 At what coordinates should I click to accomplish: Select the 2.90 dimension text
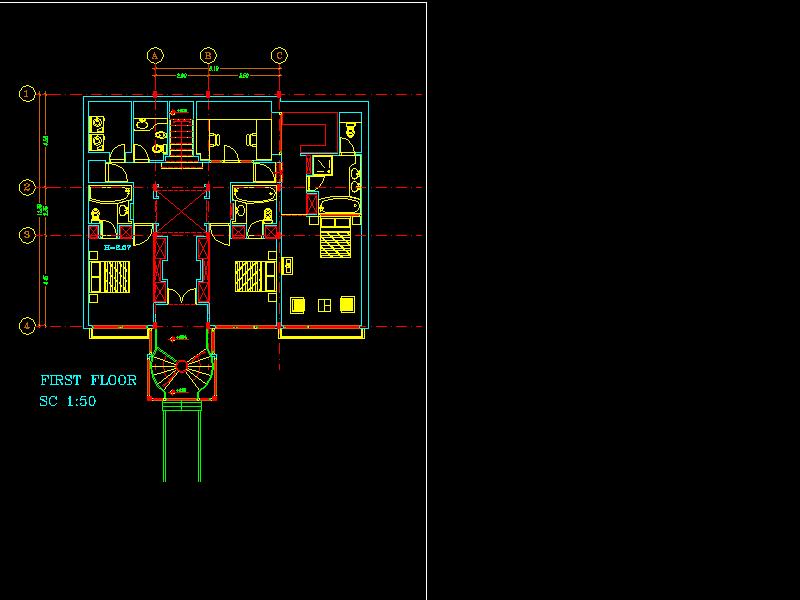(182, 76)
